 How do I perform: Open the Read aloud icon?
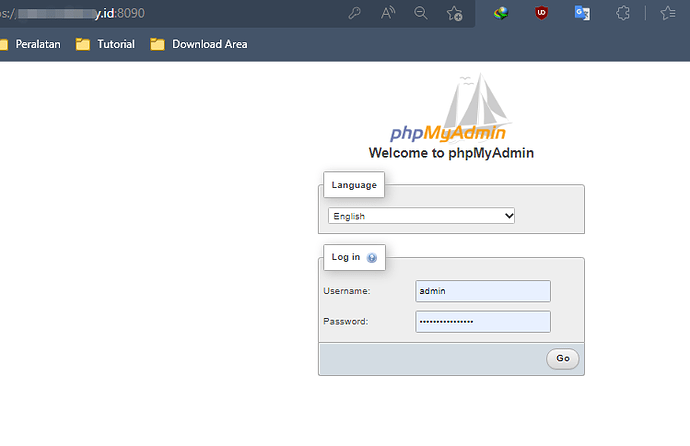coord(388,13)
